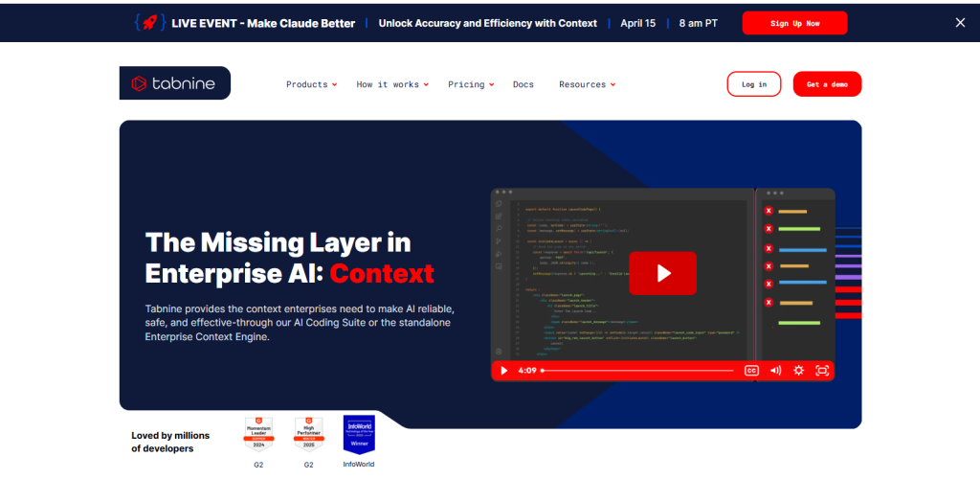
Task: Click the G2 High Performer 2025 badge
Action: 308,434
